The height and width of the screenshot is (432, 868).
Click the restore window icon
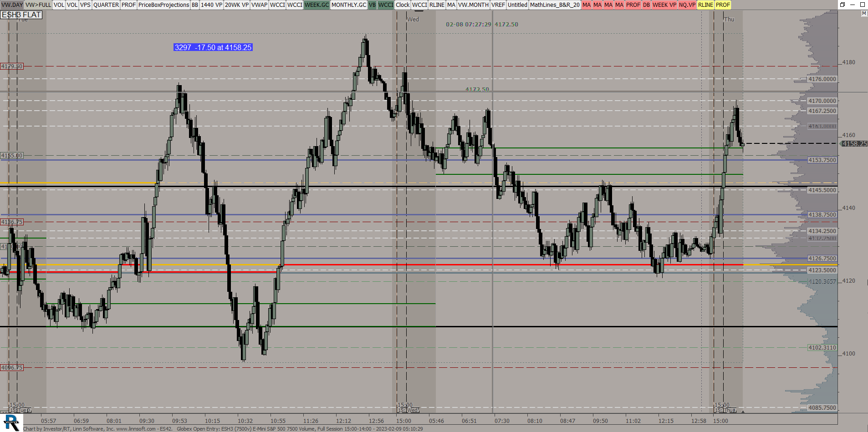[x=842, y=5]
